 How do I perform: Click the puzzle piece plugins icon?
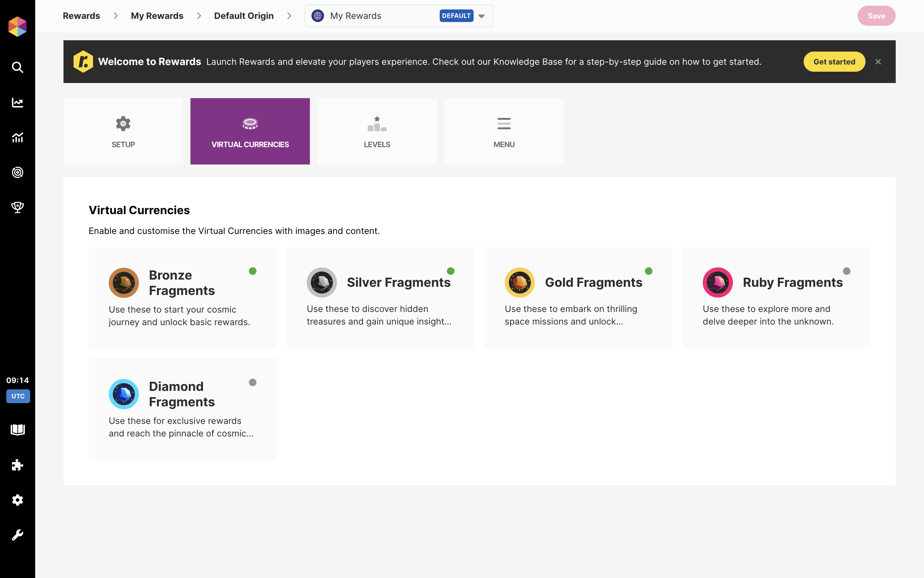(18, 465)
